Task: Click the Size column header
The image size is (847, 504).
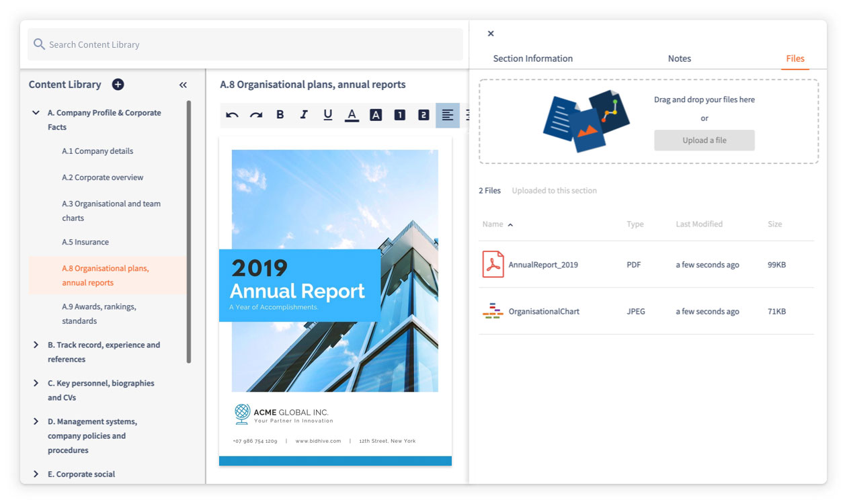Action: (775, 224)
